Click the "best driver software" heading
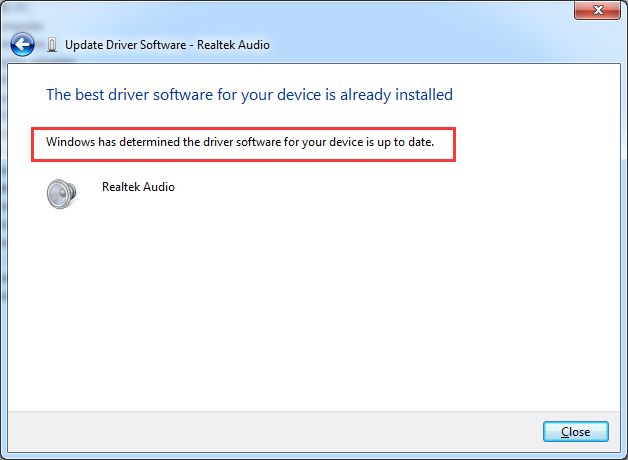The image size is (628, 460). pyautogui.click(x=160, y=95)
